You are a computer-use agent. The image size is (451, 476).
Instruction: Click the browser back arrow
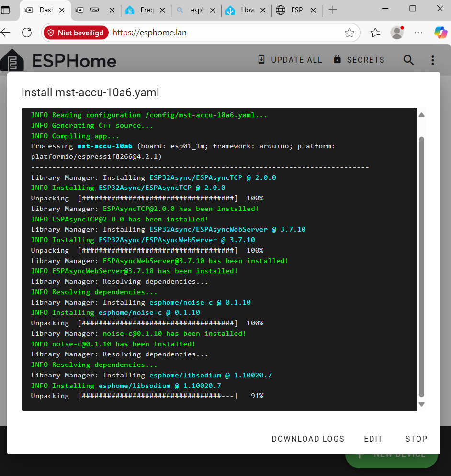5,33
